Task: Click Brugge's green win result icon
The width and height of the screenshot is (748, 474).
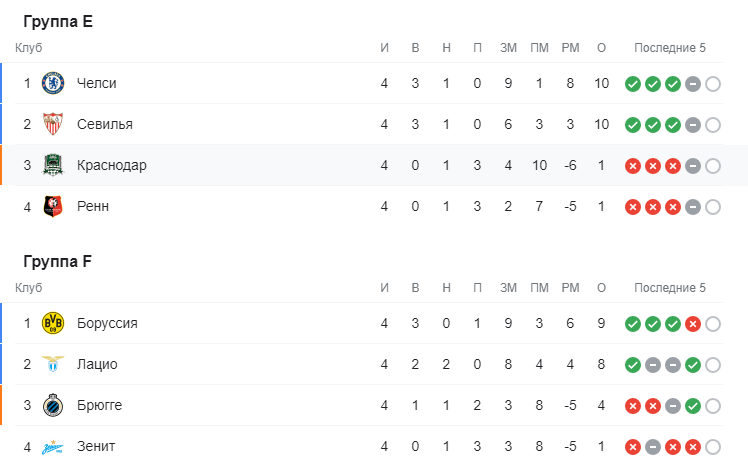Action: [693, 406]
